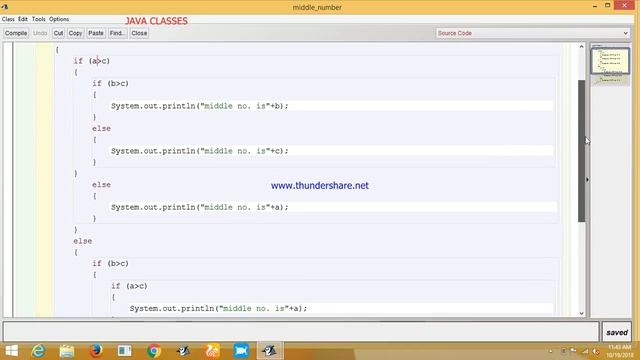Launch Google Chrome from taskbar
The image size is (640, 360).
154,351
